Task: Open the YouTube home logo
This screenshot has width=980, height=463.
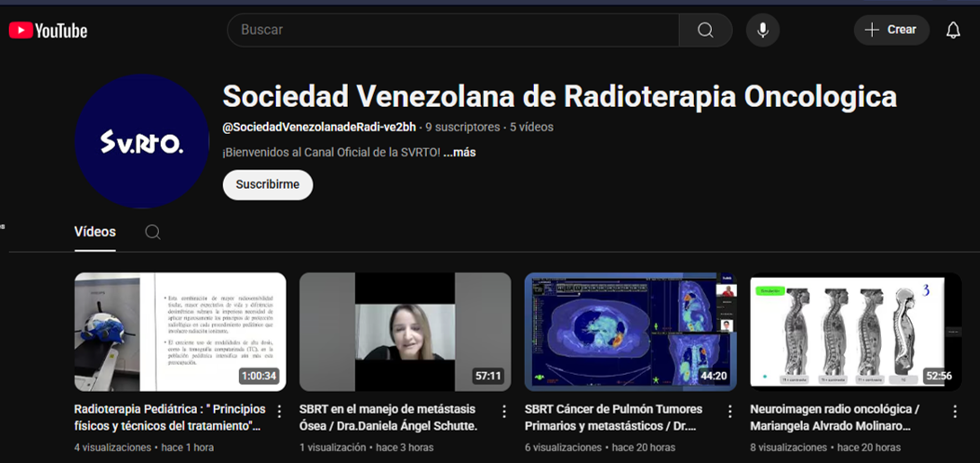Action: click(49, 31)
